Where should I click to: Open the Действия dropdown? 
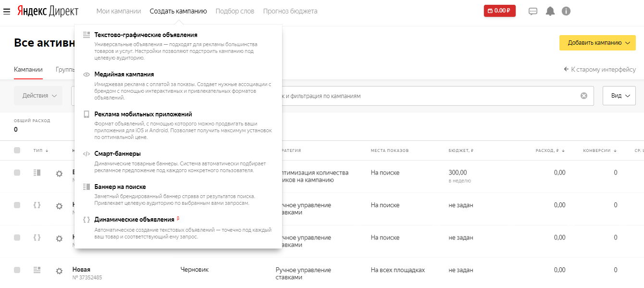pos(38,96)
